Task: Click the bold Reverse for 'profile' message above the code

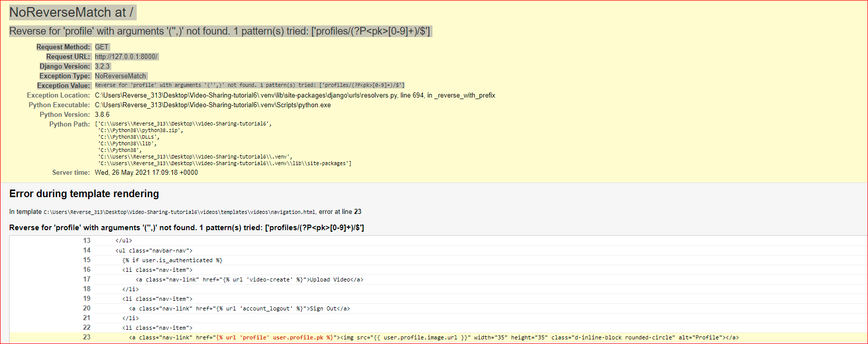Action: click(x=187, y=228)
